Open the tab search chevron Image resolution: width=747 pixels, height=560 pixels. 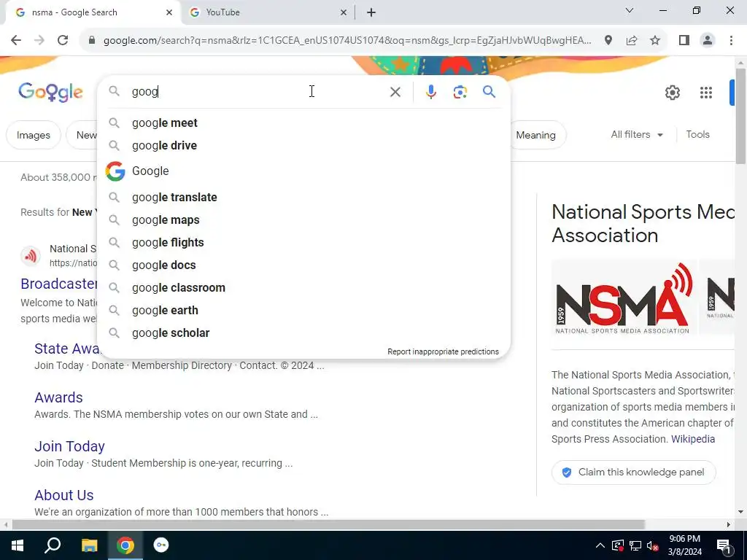[x=630, y=10]
